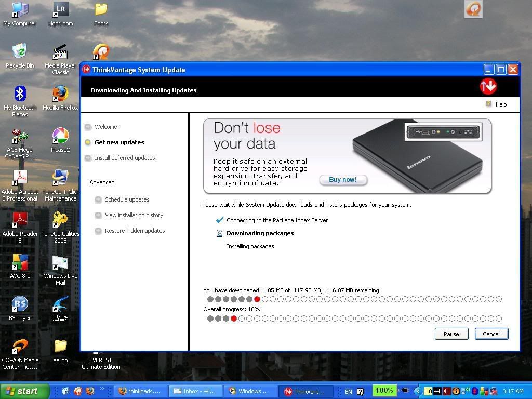This screenshot has height=399, width=532.
Task: Click the Windows start button
Action: click(24, 391)
